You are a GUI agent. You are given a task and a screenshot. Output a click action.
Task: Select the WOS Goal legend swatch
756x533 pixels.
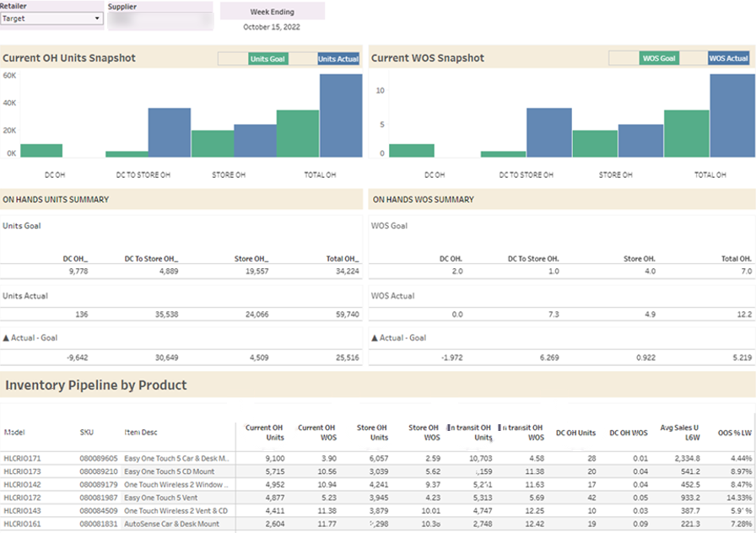(x=659, y=58)
